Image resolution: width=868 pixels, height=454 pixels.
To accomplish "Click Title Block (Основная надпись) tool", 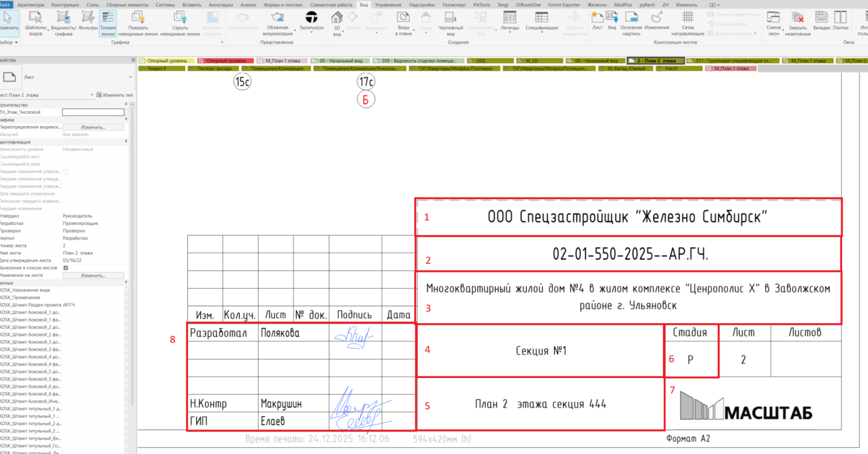I will tap(631, 23).
